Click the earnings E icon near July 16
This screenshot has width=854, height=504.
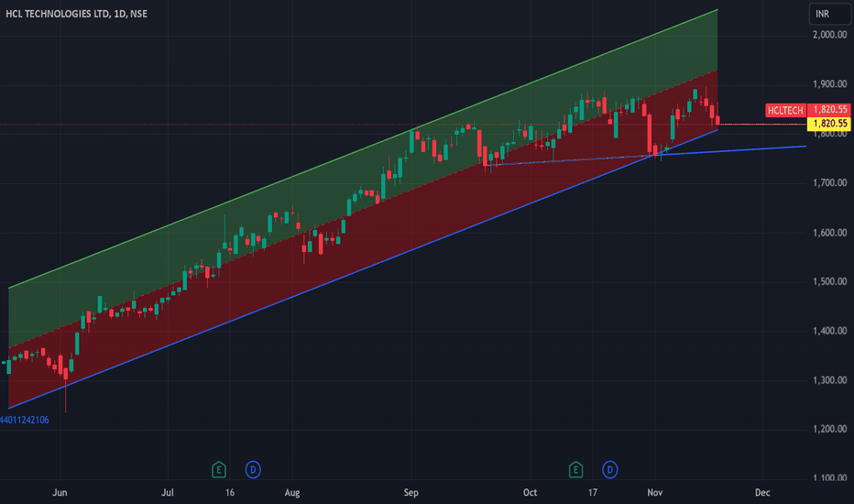pyautogui.click(x=218, y=469)
